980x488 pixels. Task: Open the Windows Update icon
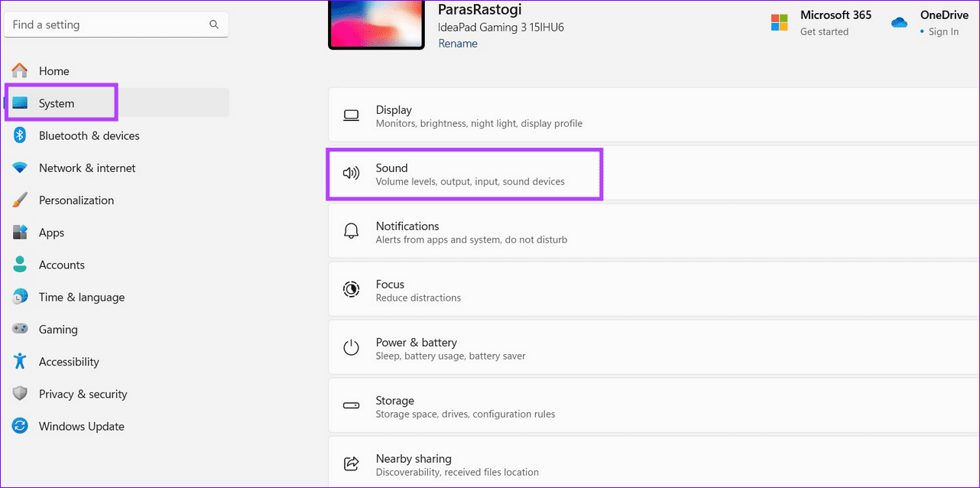click(x=19, y=426)
